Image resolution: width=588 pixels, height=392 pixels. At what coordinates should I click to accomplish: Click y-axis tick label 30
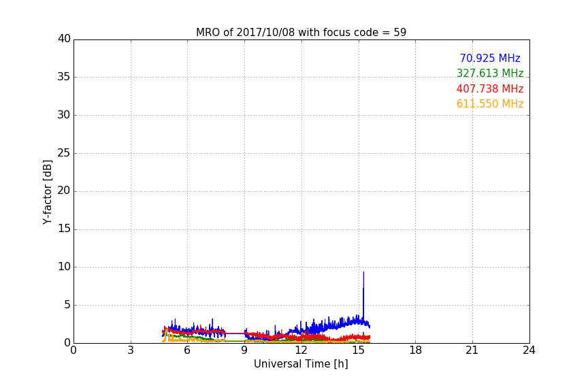64,115
